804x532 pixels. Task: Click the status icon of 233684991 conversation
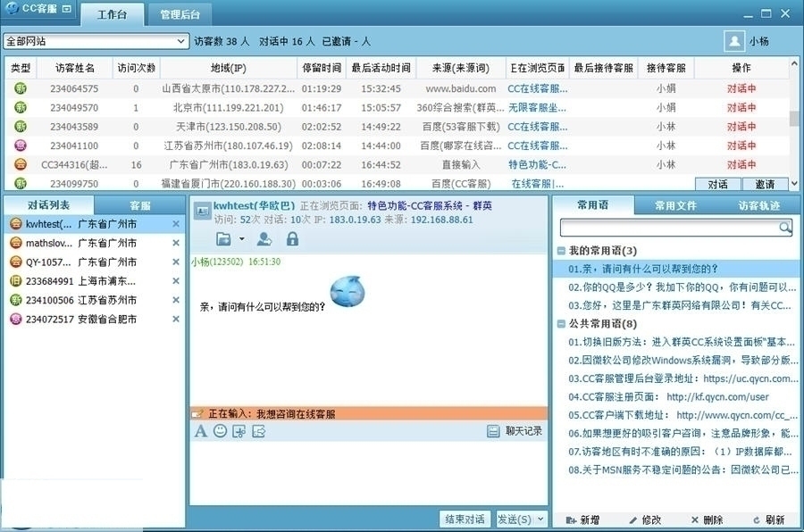click(x=16, y=281)
